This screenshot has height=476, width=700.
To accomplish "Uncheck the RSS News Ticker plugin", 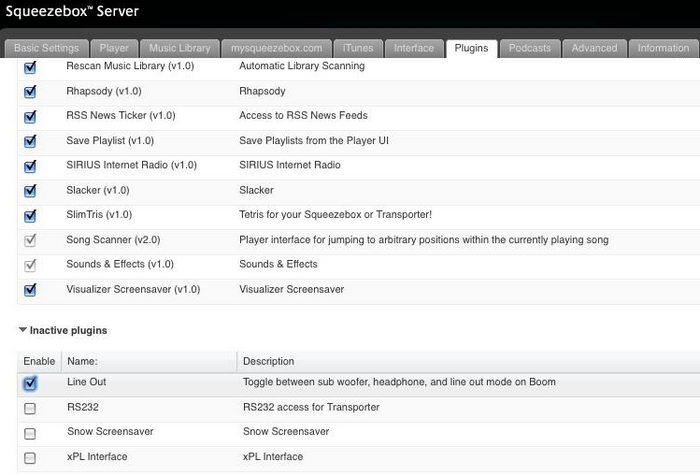I will pos(30,117).
